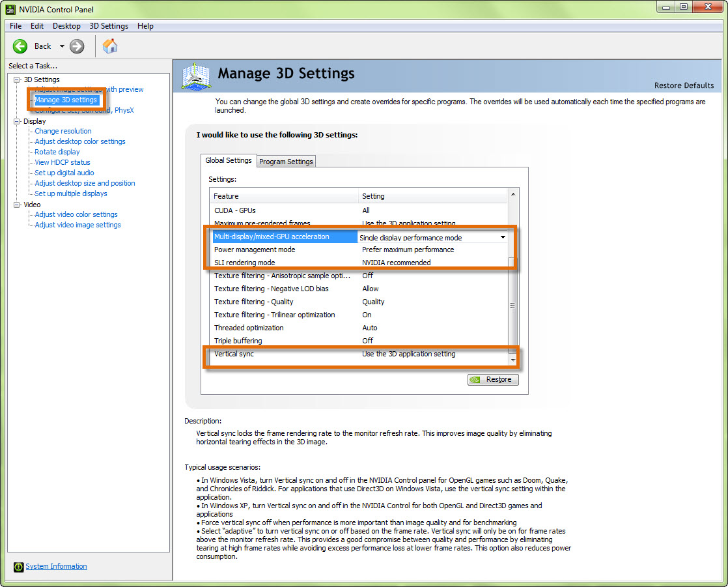
Task: Open Adjust video image settings
Action: coord(77,225)
